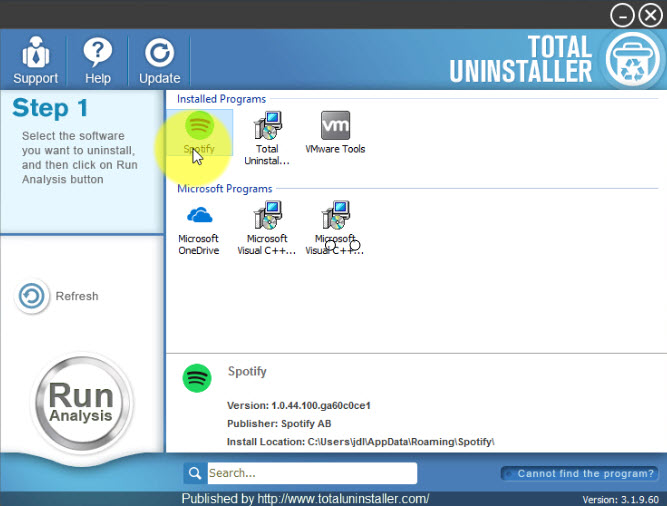Click the Refresh button
This screenshot has height=506, width=667.
pyautogui.click(x=57, y=296)
